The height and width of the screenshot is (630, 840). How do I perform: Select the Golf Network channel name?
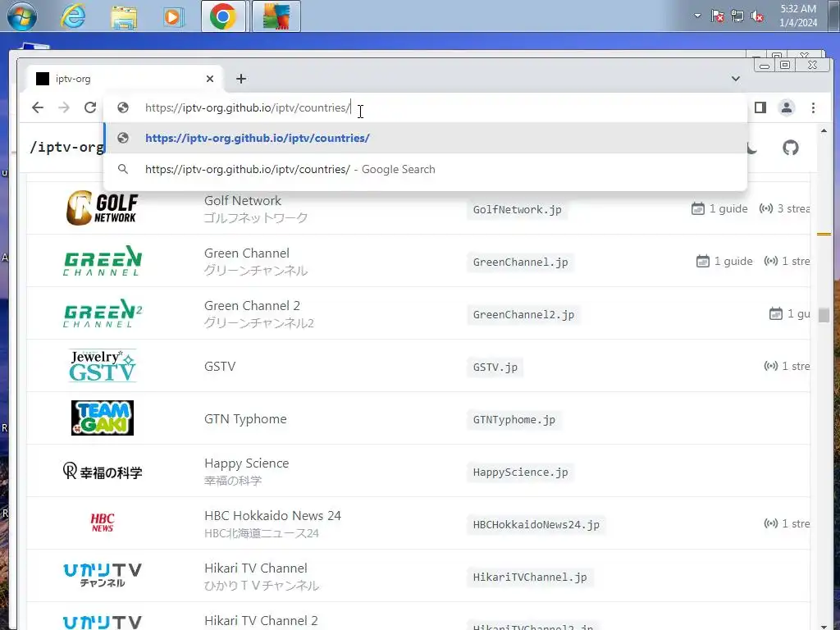pos(243,201)
